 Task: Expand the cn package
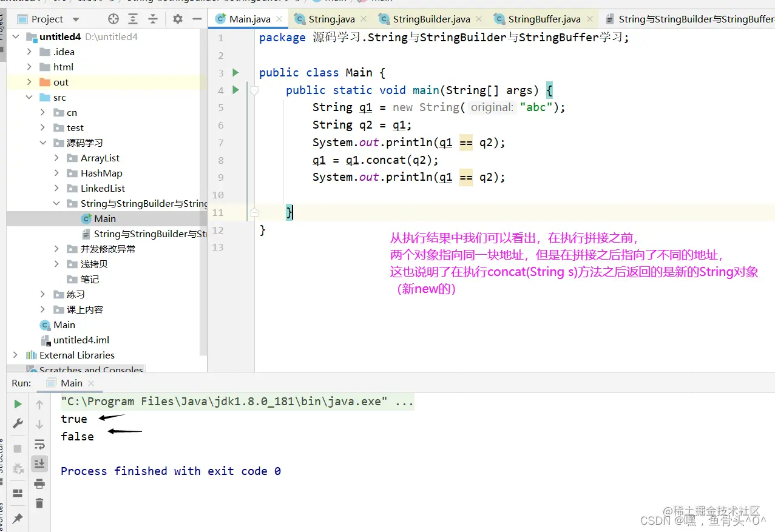coord(42,113)
